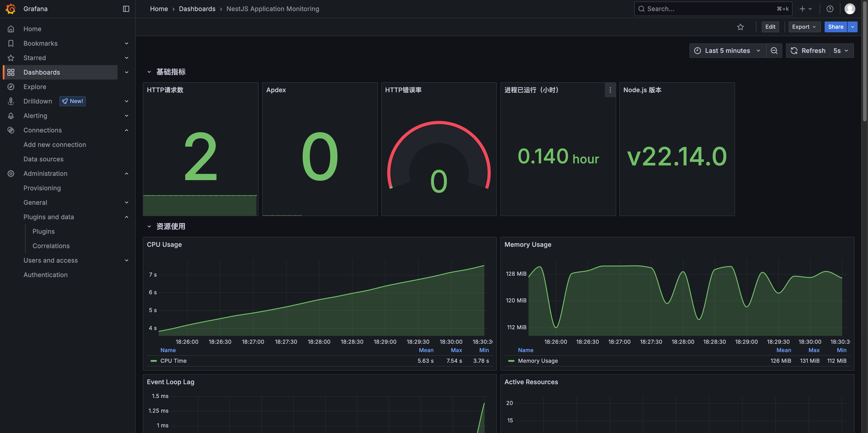
Task: Open the panel menu of 进程已运行 panel
Action: pos(610,90)
